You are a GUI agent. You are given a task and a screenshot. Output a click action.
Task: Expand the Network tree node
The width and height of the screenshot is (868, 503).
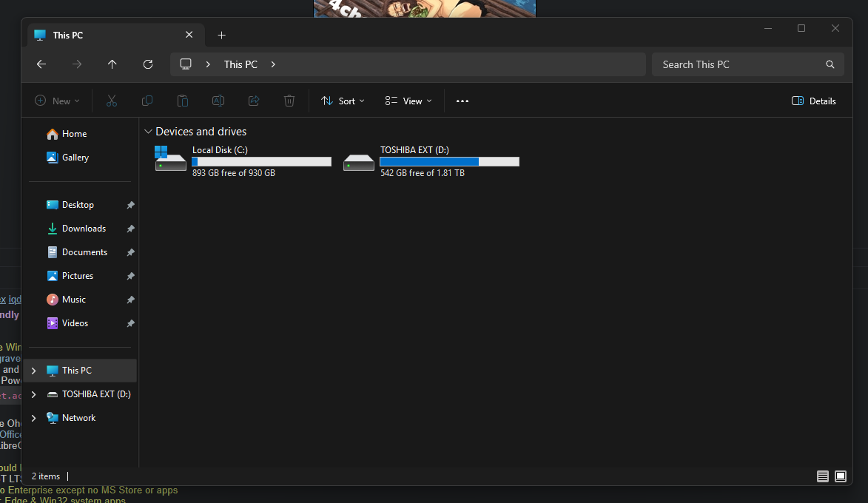pos(34,419)
